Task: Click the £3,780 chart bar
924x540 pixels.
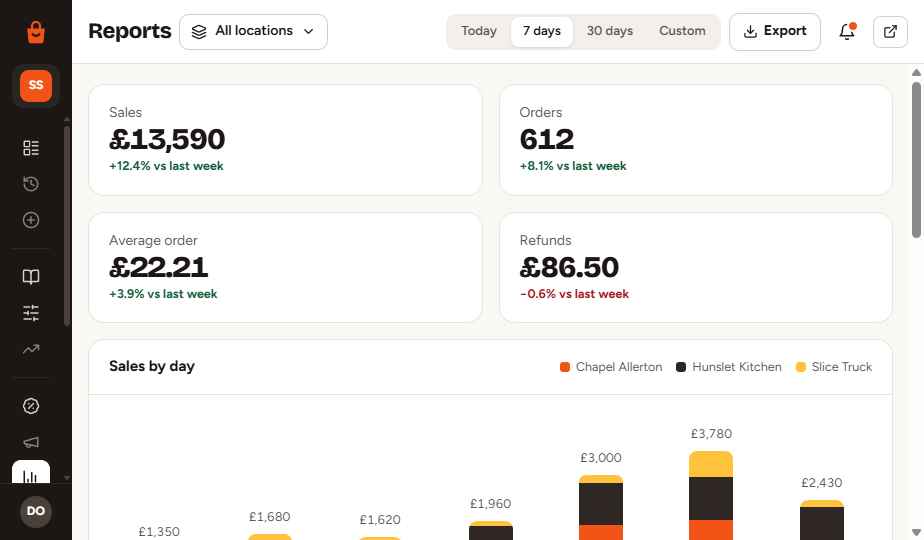Action: tap(711, 495)
